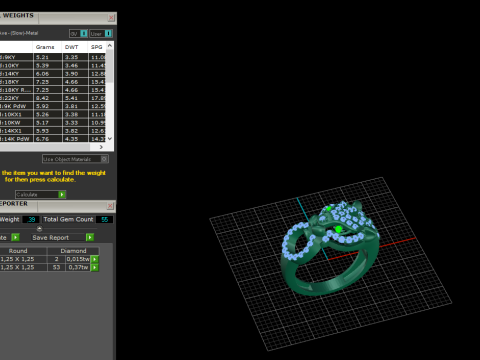Click the 3.90 DWT cell
The height and width of the screenshot is (360, 480).
tap(75, 74)
